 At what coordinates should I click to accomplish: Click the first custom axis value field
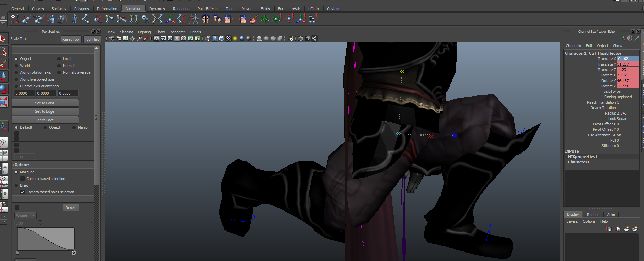tap(24, 93)
